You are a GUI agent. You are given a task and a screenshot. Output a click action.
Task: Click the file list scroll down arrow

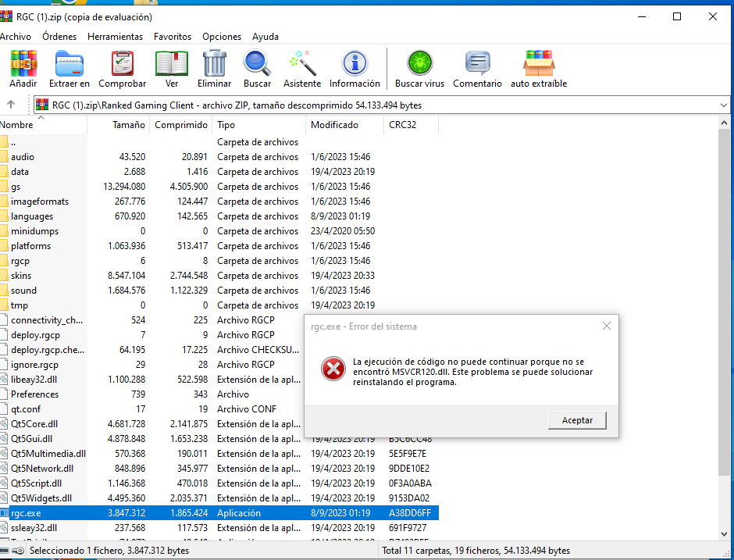pyautogui.click(x=724, y=533)
